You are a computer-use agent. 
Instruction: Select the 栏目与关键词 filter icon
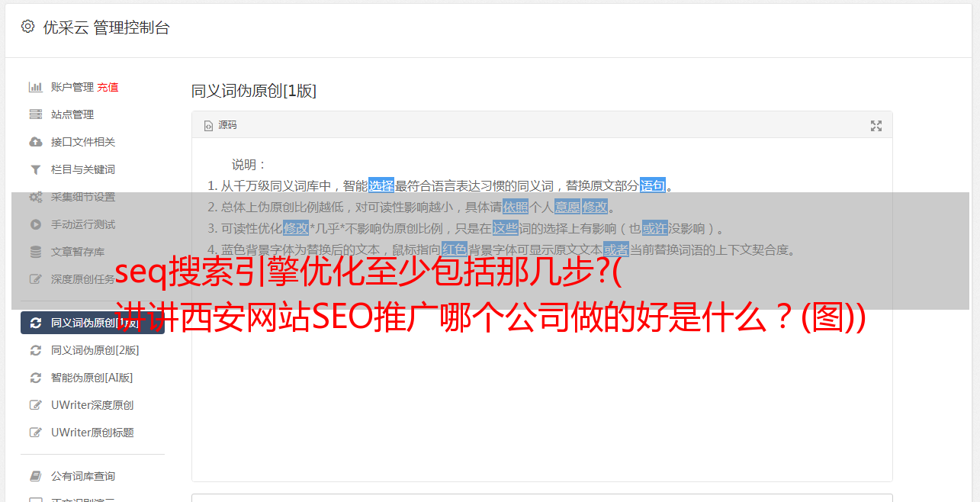pos(35,169)
